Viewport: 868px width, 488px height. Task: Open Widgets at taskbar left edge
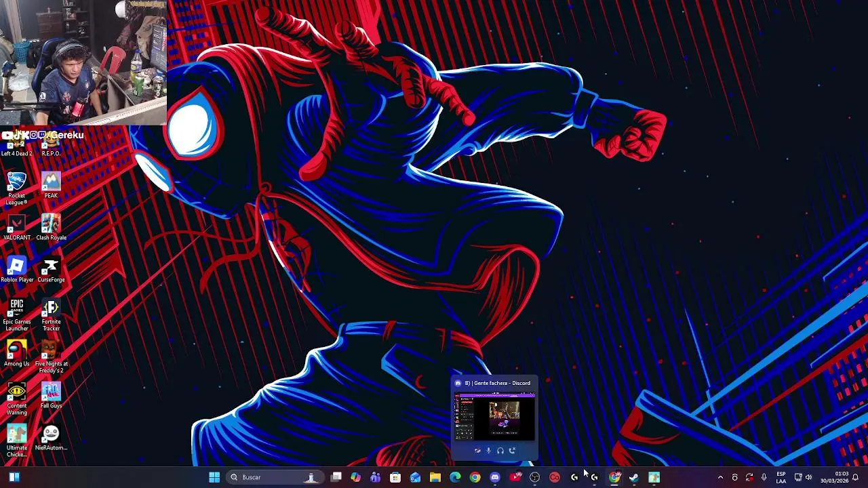(14, 477)
